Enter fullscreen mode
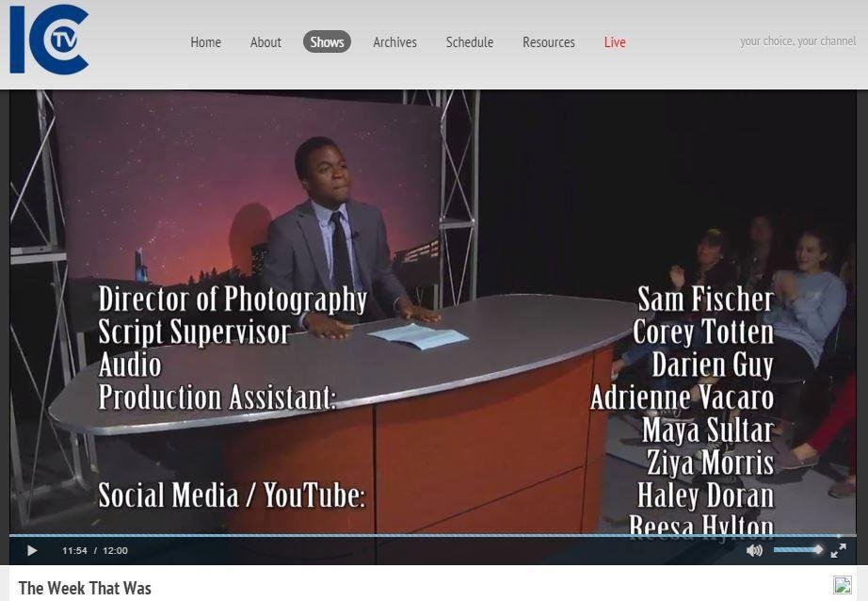The height and width of the screenshot is (601, 868). coord(838,550)
